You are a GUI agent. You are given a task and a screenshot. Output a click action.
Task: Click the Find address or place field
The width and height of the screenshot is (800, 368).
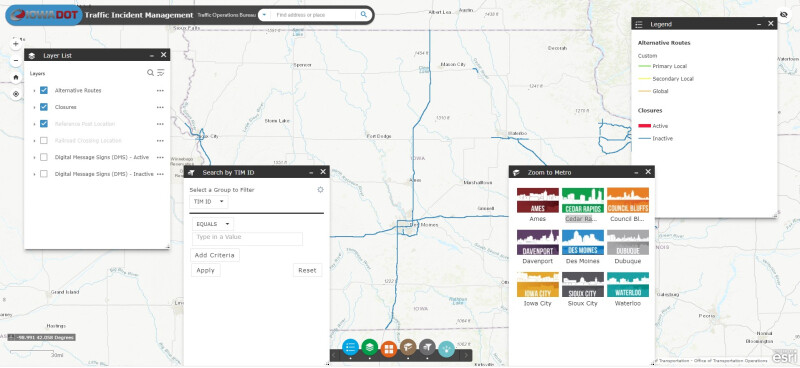(313, 15)
